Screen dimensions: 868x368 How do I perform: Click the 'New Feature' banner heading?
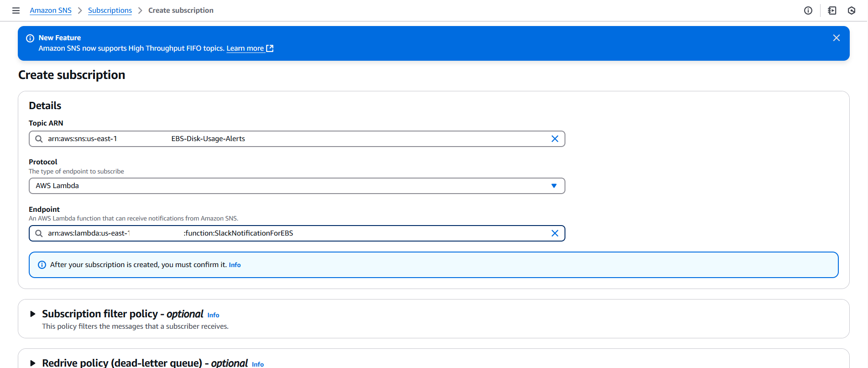click(60, 38)
